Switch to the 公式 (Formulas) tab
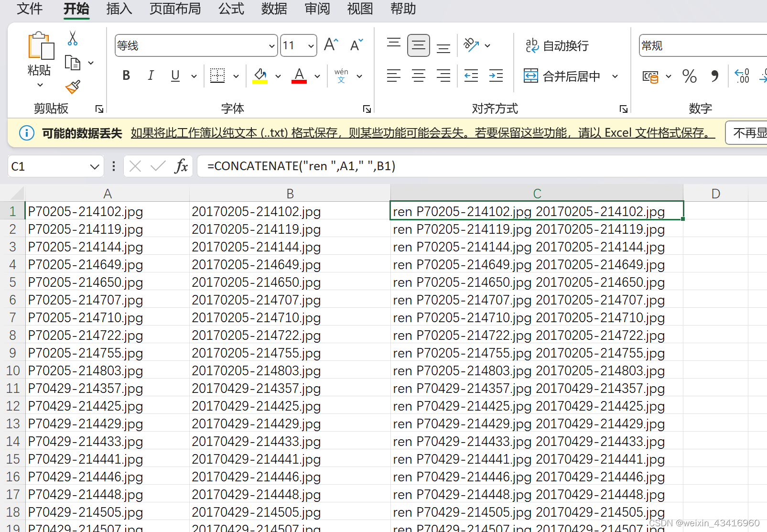This screenshot has width=767, height=532. click(x=231, y=9)
